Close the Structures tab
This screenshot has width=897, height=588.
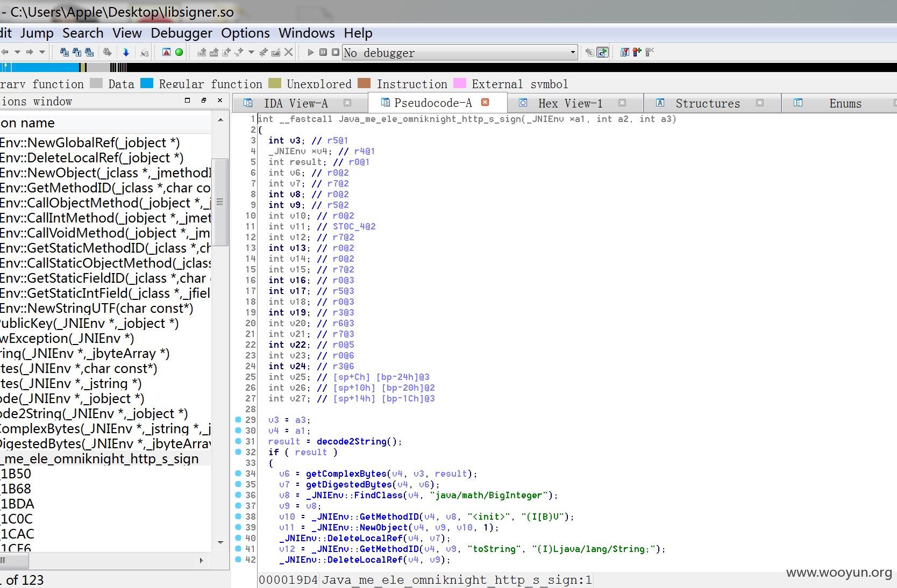pos(760,103)
